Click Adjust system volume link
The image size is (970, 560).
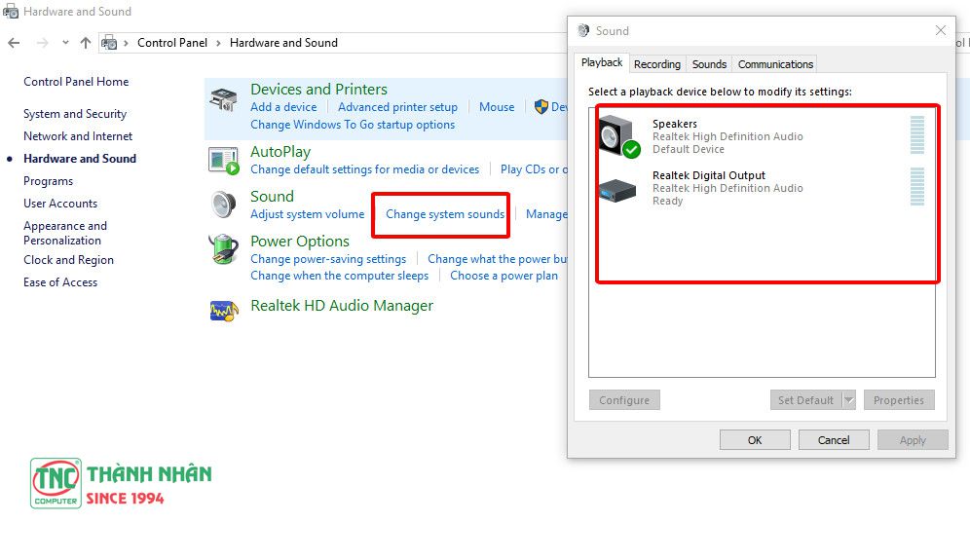pyautogui.click(x=308, y=214)
